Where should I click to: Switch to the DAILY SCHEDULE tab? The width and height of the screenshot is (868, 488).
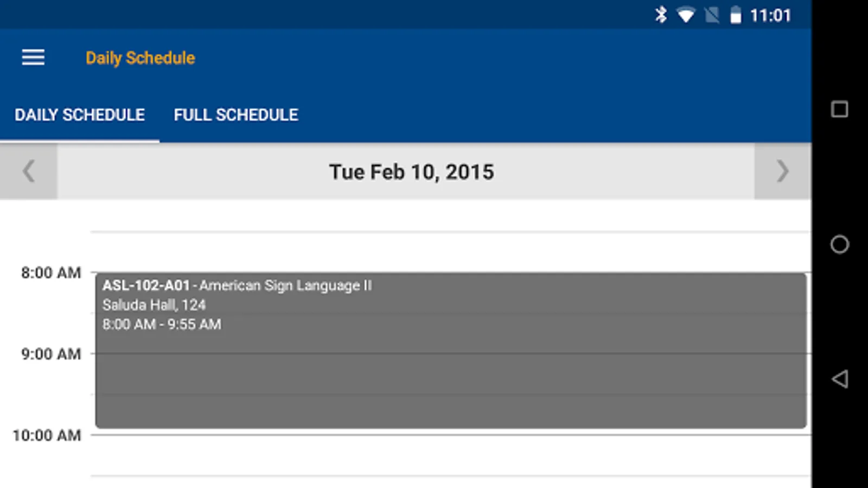80,115
